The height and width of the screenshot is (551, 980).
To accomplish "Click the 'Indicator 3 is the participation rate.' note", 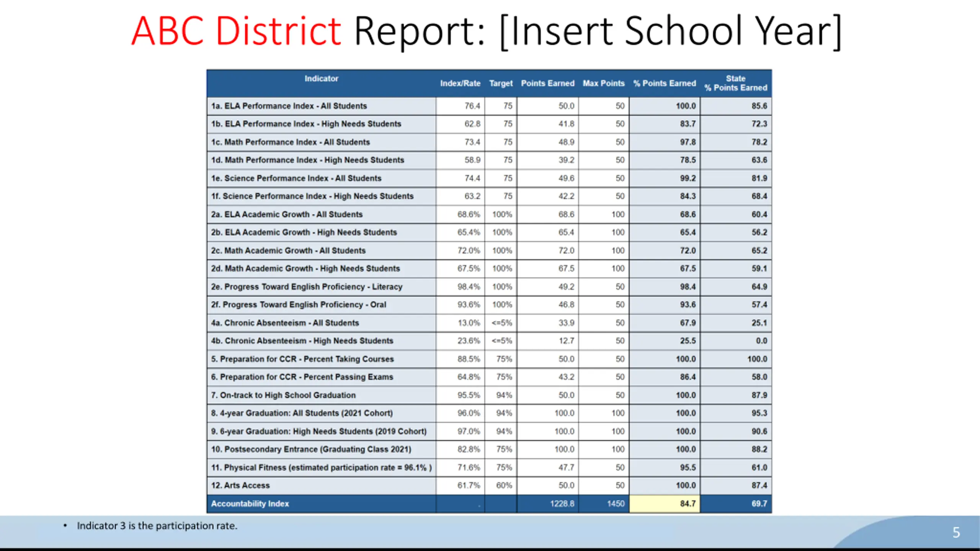I will [x=157, y=526].
